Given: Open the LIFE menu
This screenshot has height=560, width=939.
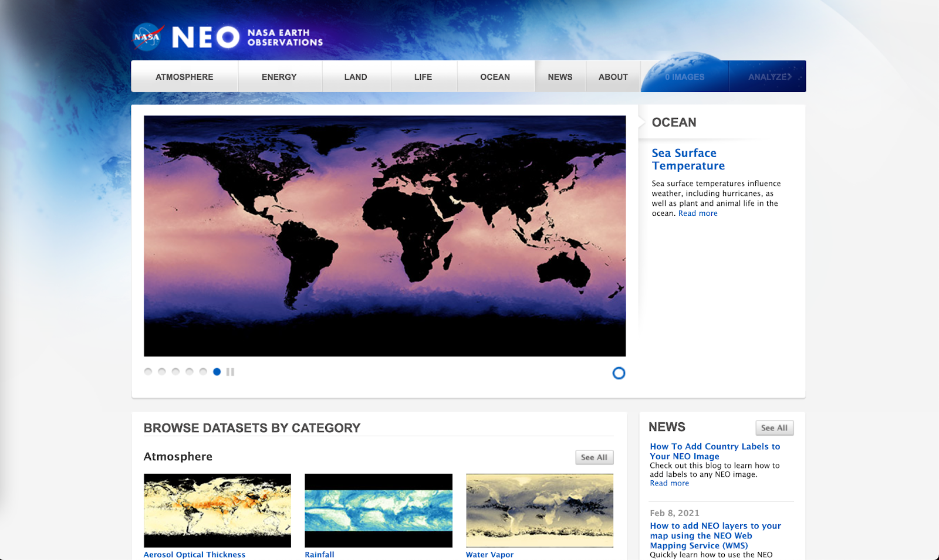Looking at the screenshot, I should coord(423,77).
